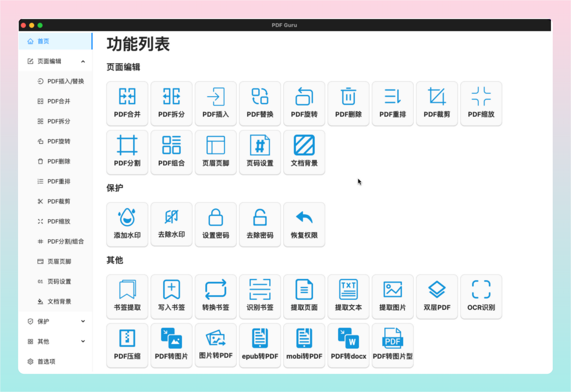Open the 识别书签 tool card
Image resolution: width=571 pixels, height=392 pixels.
260,297
